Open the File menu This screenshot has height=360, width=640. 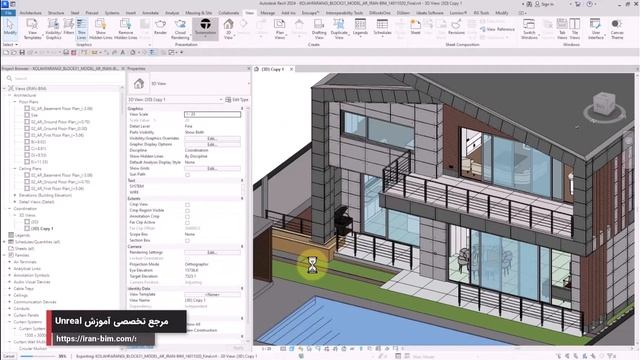click(8, 13)
